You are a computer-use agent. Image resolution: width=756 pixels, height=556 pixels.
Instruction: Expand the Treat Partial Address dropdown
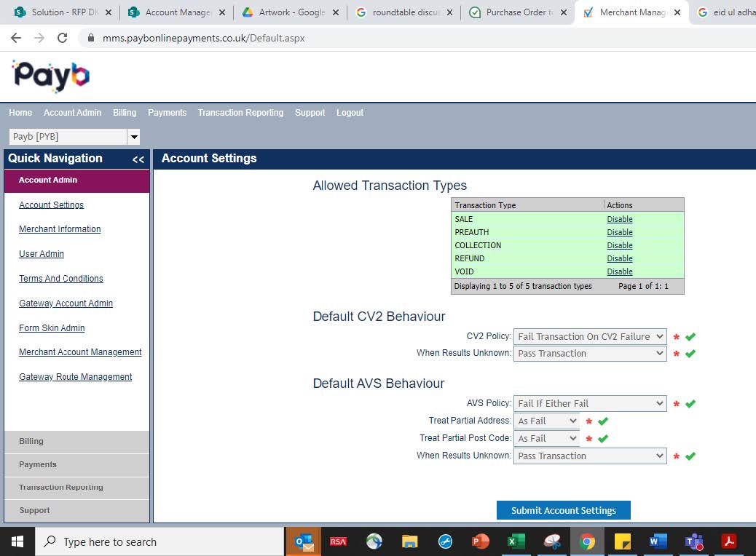coord(546,421)
